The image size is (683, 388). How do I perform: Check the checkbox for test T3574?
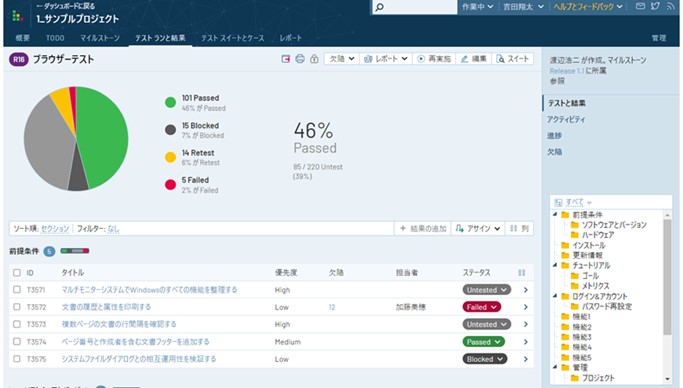(17, 341)
